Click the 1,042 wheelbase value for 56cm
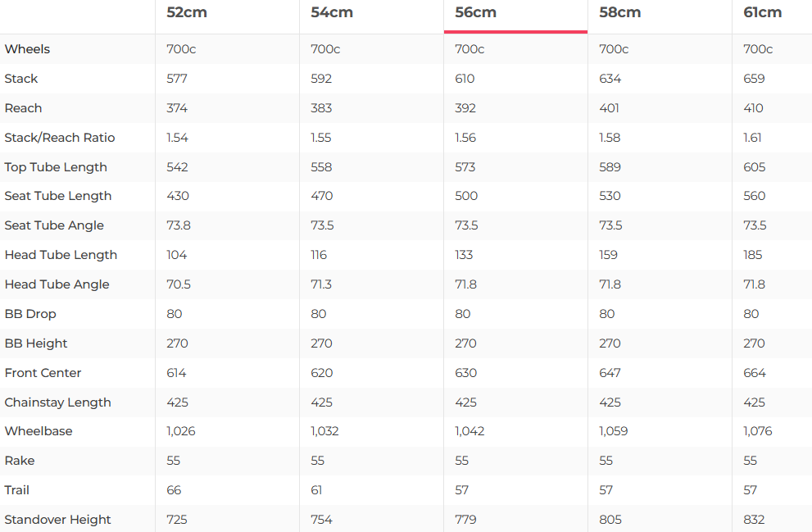The image size is (812, 532). coord(470,431)
